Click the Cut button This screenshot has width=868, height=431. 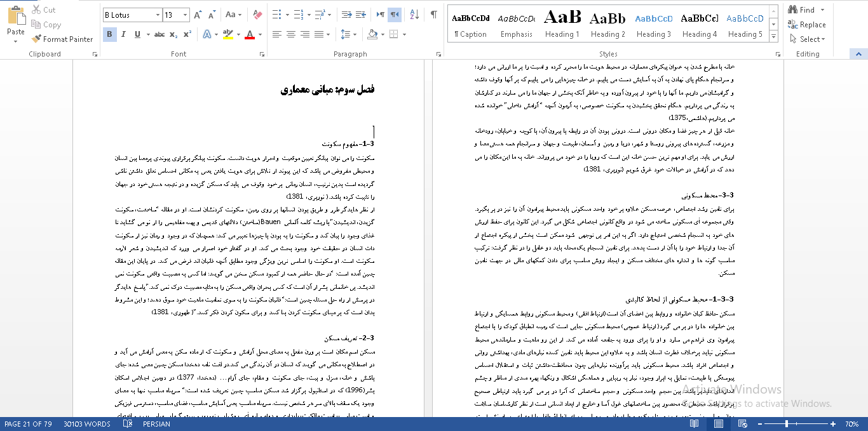(44, 10)
